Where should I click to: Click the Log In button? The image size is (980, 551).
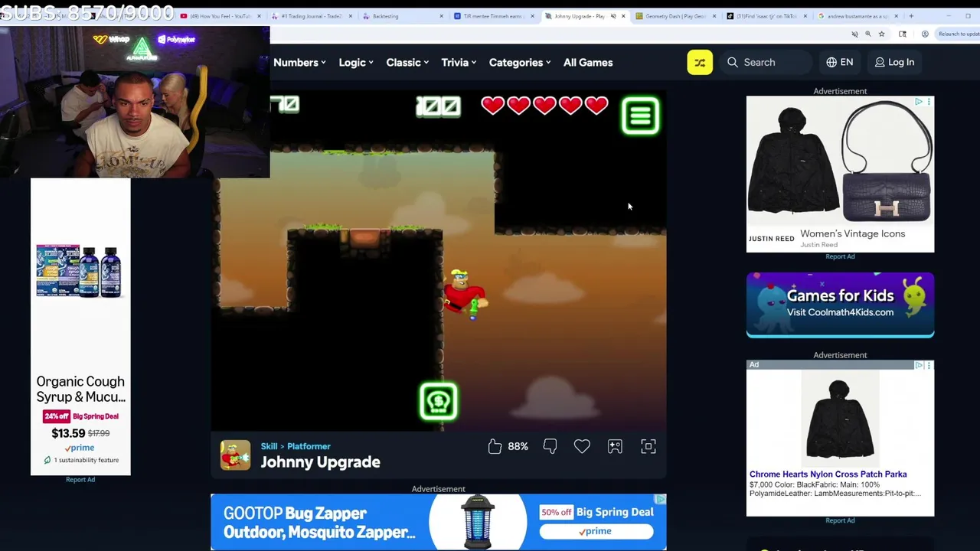click(x=895, y=62)
